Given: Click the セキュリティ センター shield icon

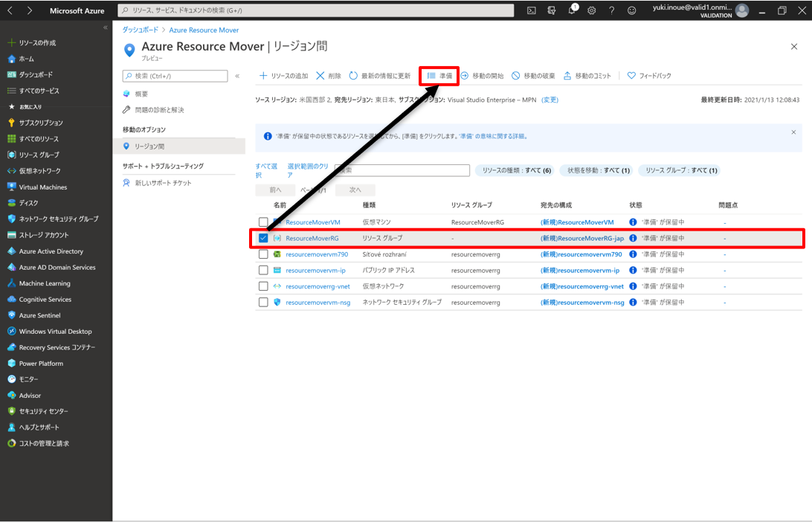Looking at the screenshot, I should (12, 411).
